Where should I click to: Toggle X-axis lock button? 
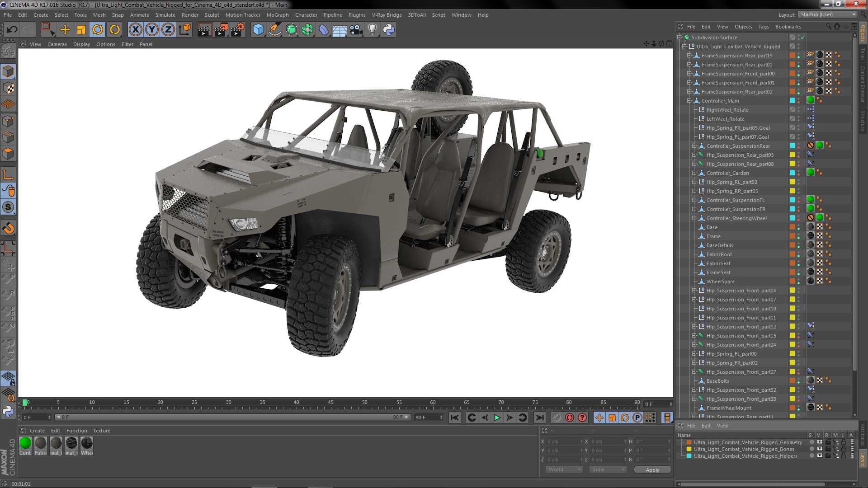[135, 30]
